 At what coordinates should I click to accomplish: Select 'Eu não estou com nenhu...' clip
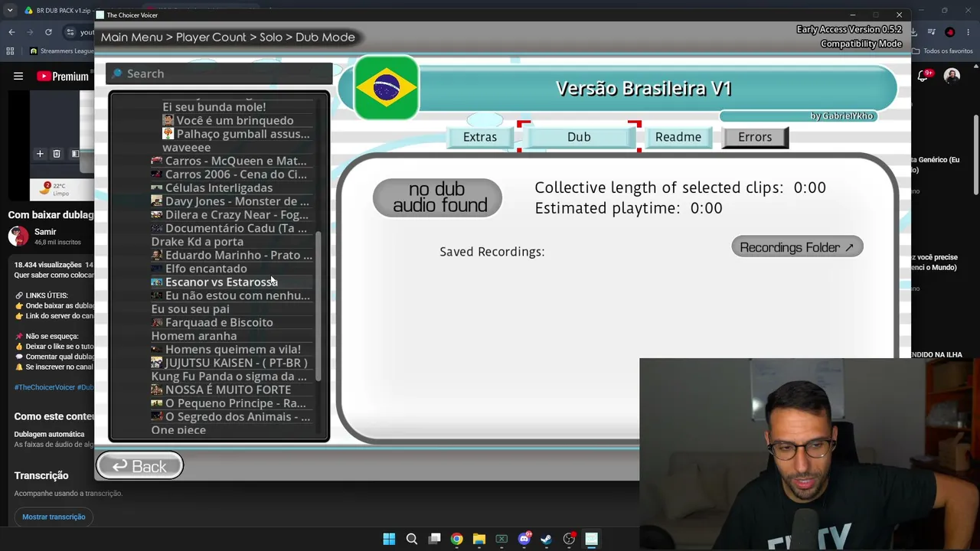[230, 295]
